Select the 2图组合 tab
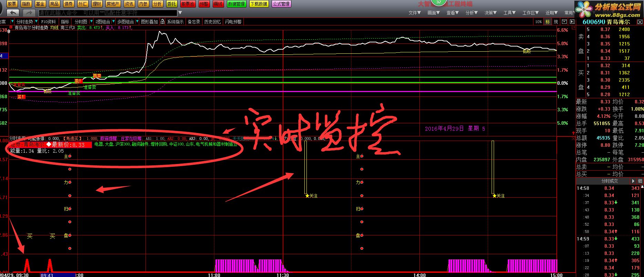Image resolution: width=644 pixels, height=277 pixels. 103,22
